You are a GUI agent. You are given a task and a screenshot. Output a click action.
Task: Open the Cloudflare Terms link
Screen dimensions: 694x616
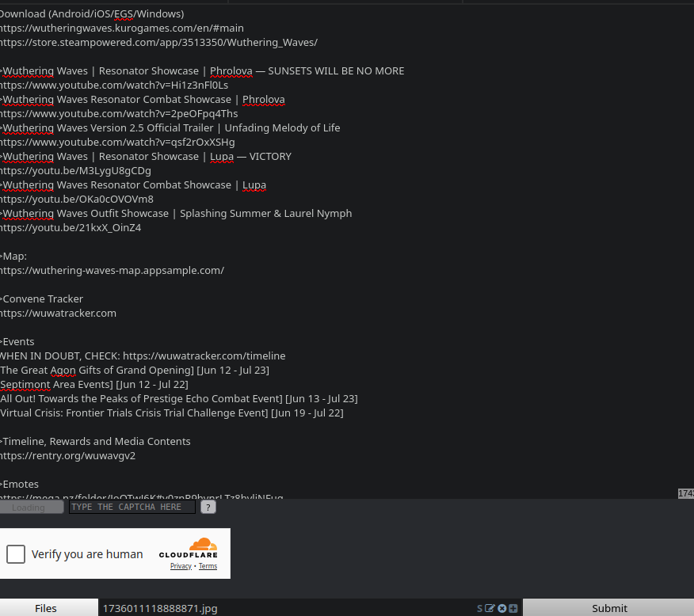click(208, 566)
